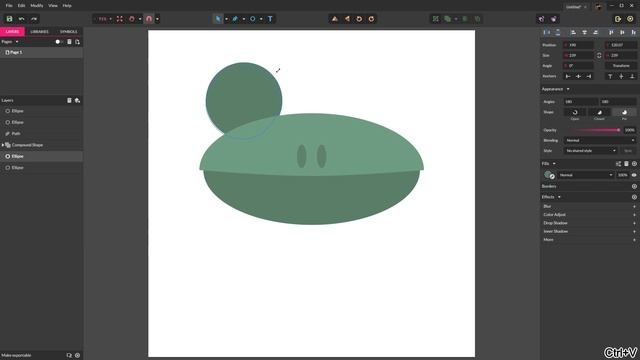
Task: Open the Modify menu
Action: coord(37,6)
